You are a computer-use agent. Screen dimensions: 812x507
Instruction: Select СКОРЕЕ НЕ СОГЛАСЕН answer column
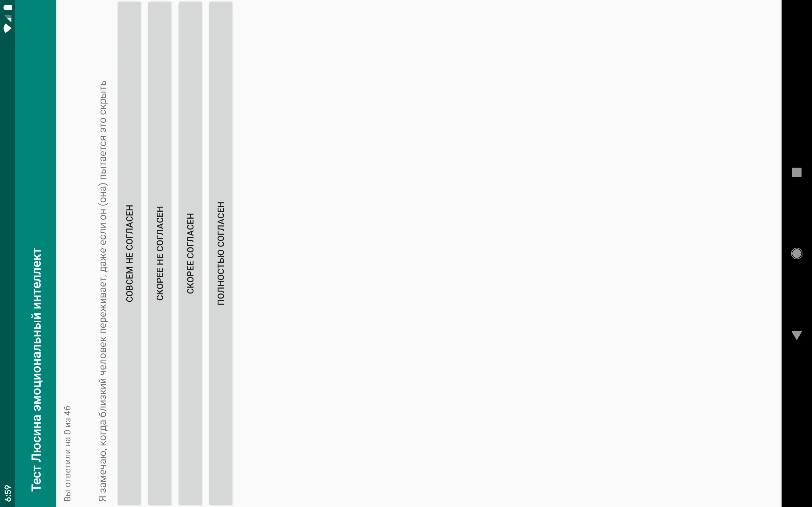(x=160, y=253)
